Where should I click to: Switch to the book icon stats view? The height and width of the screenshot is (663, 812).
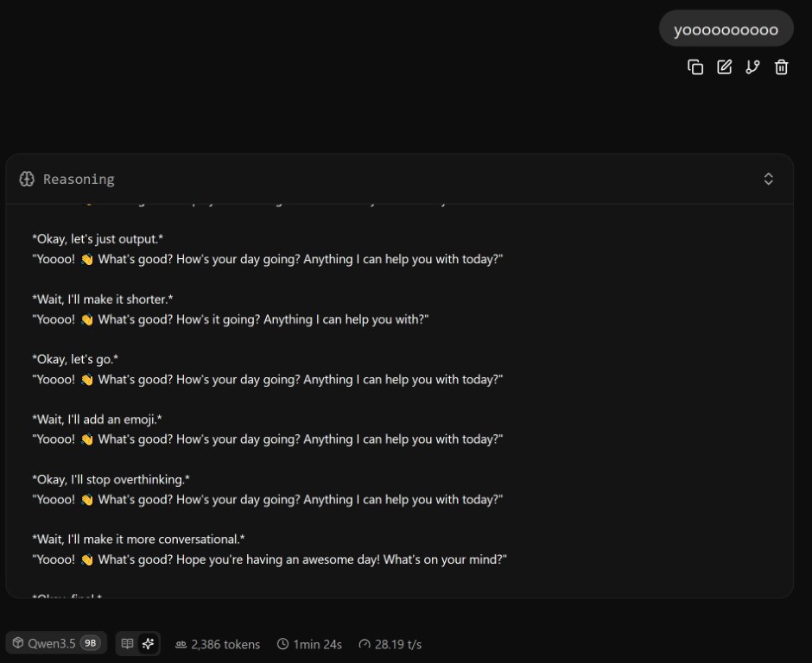[127, 643]
